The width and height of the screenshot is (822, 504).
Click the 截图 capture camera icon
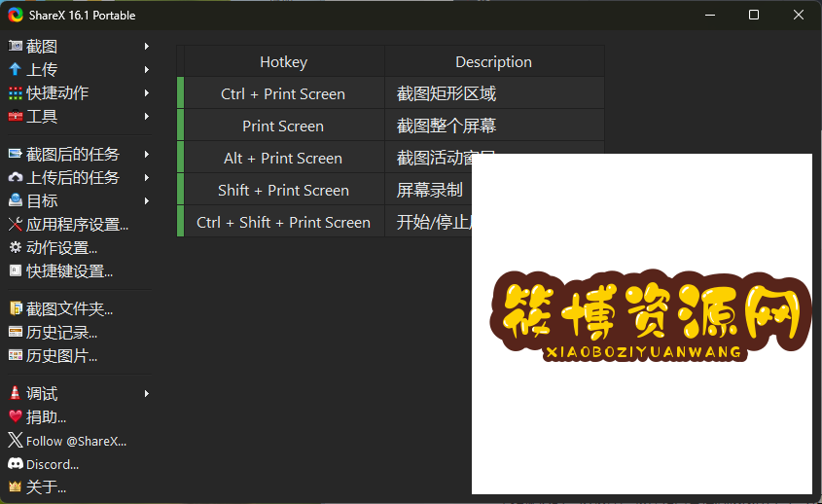coord(16,46)
